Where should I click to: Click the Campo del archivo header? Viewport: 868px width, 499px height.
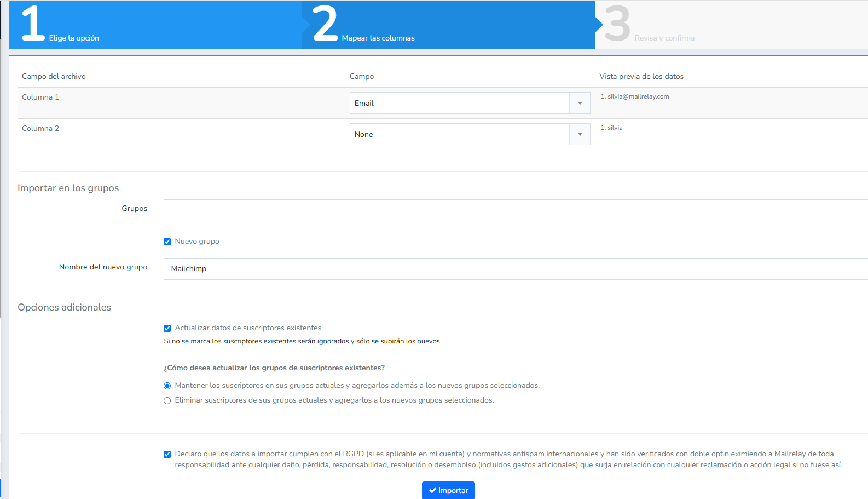54,76
